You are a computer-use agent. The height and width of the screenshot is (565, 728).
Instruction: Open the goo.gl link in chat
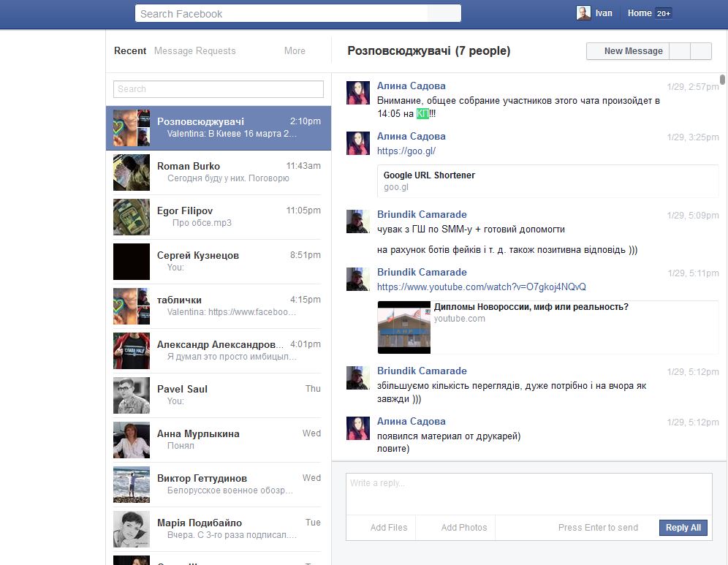pyautogui.click(x=406, y=151)
